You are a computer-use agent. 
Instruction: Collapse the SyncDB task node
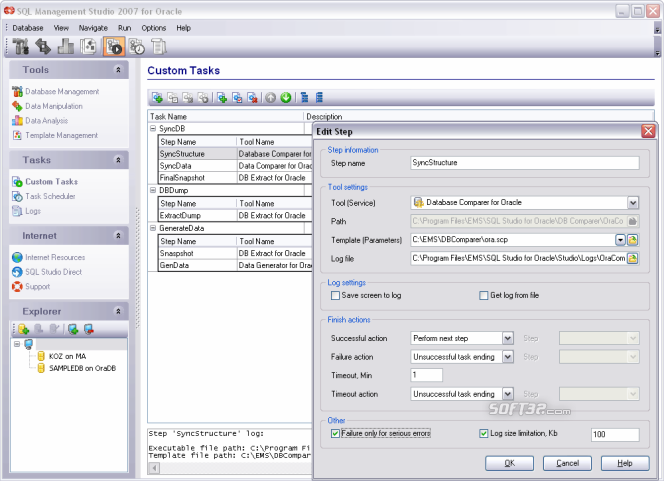click(153, 128)
